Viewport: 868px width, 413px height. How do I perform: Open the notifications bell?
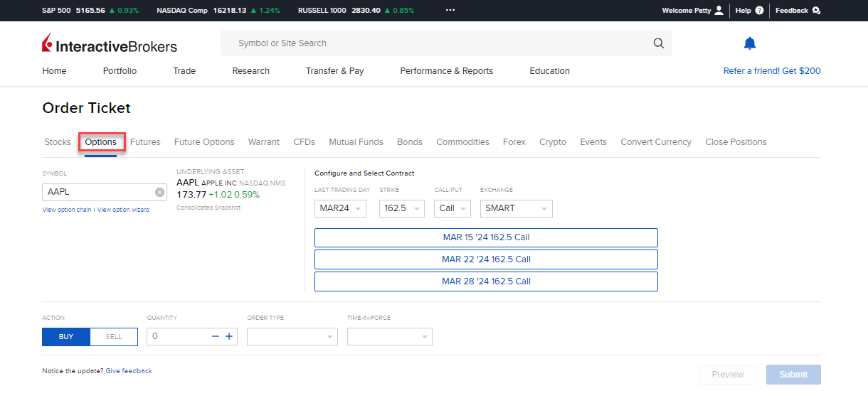(x=749, y=43)
